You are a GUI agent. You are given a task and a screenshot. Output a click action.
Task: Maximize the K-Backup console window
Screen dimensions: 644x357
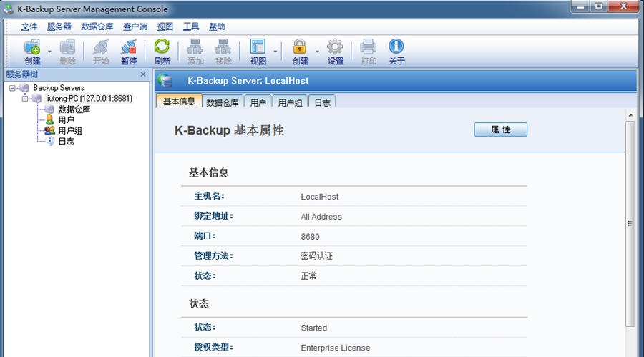coord(598,6)
